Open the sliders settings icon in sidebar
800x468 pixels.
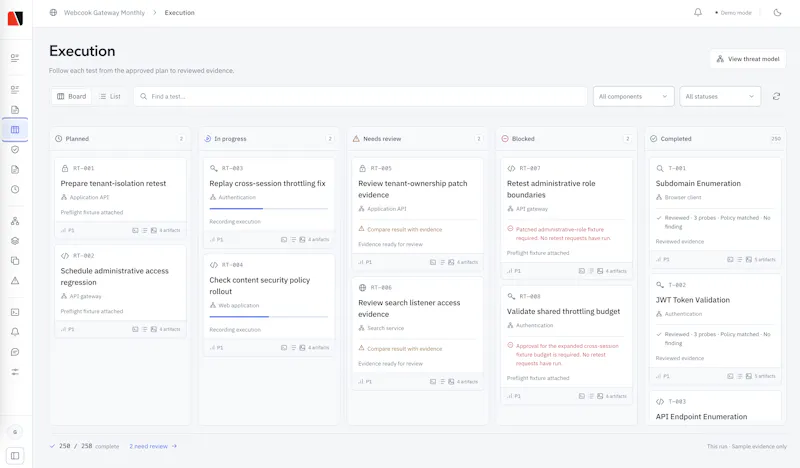(x=15, y=372)
